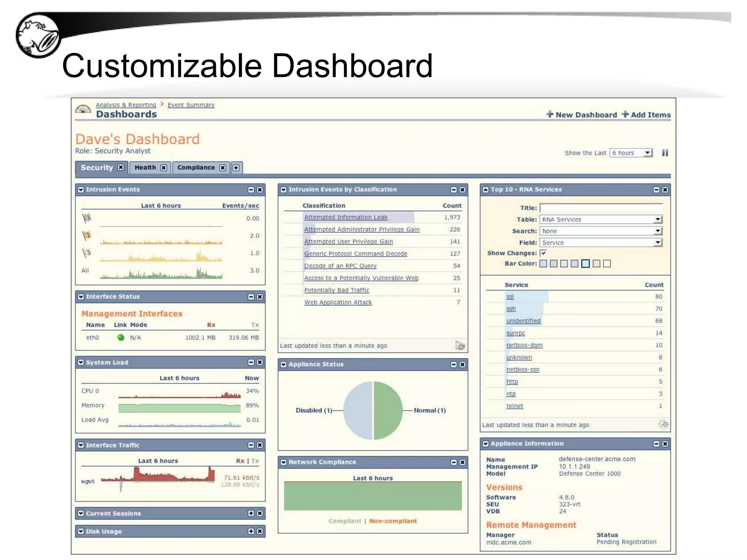This screenshot has width=747, height=560.
Task: Toggle the Show Changes checkbox
Action: [x=543, y=253]
